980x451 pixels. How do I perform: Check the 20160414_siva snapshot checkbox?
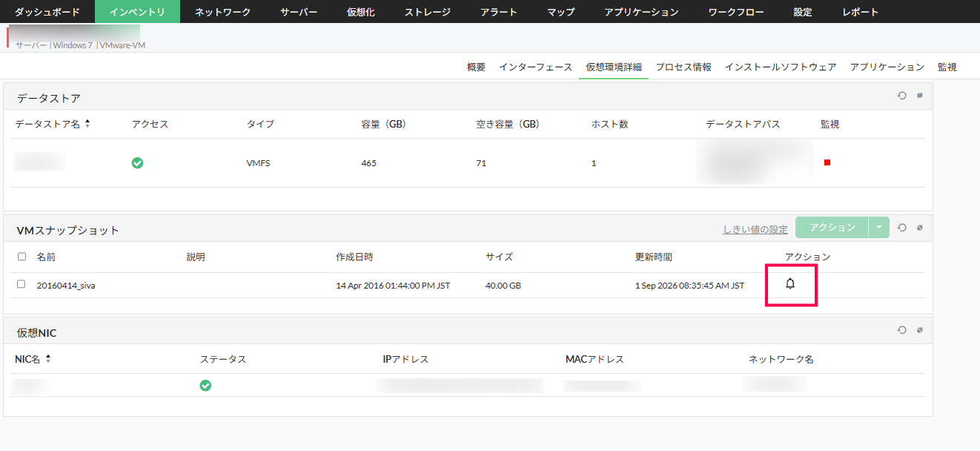pos(21,284)
